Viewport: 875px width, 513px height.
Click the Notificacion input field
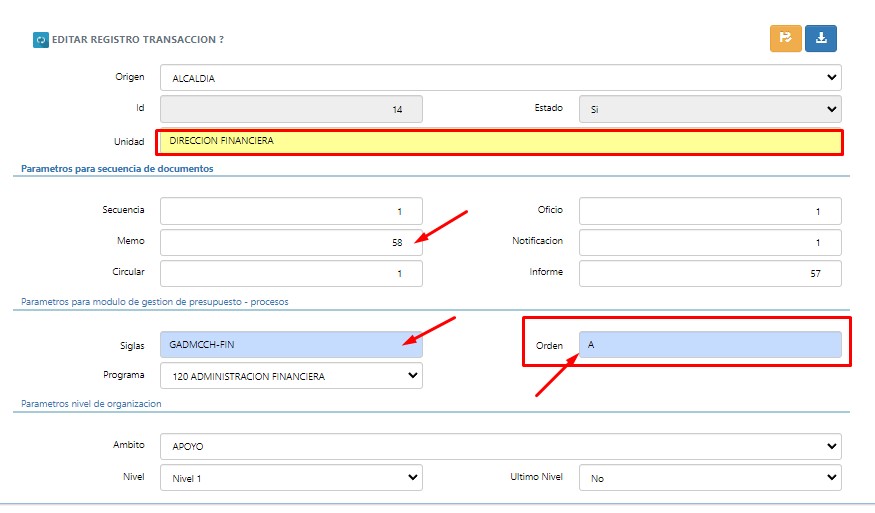click(x=710, y=242)
